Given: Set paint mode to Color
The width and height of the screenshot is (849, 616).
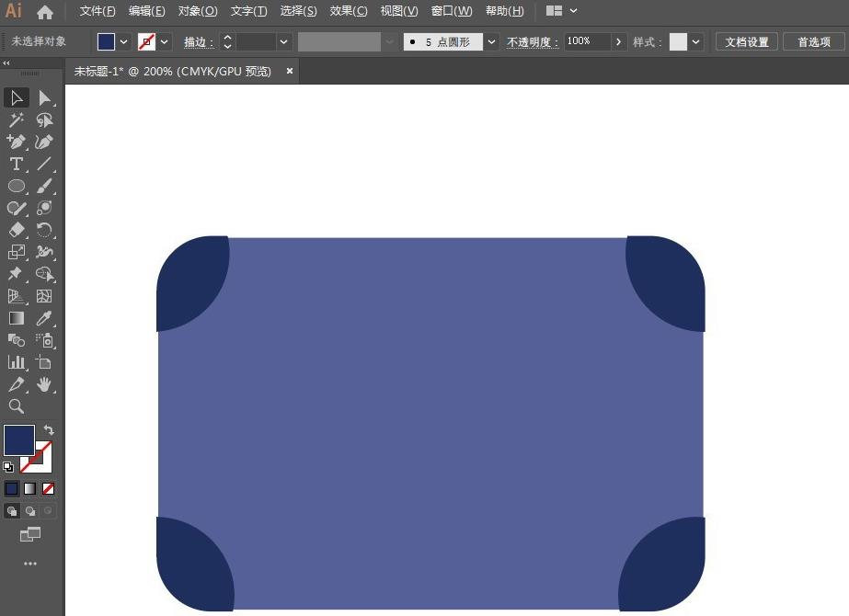Looking at the screenshot, I should click(x=11, y=489).
